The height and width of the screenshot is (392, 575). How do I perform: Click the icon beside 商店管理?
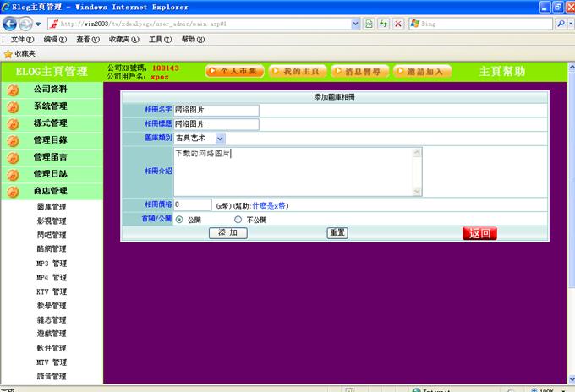(13, 192)
